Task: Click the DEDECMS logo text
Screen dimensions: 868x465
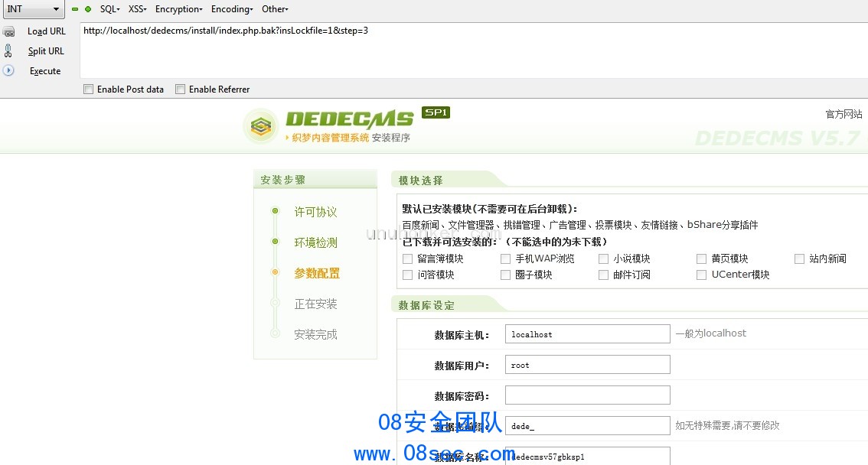Action: (x=349, y=119)
